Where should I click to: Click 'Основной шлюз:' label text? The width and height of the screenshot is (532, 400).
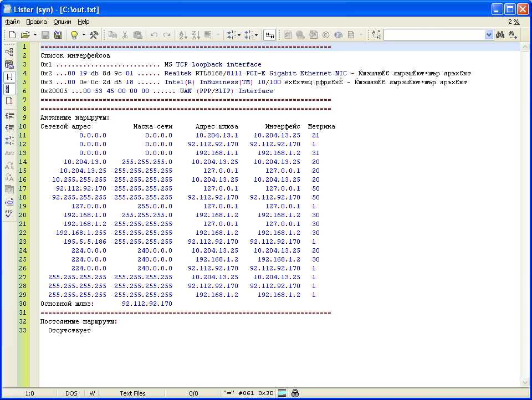(67, 304)
